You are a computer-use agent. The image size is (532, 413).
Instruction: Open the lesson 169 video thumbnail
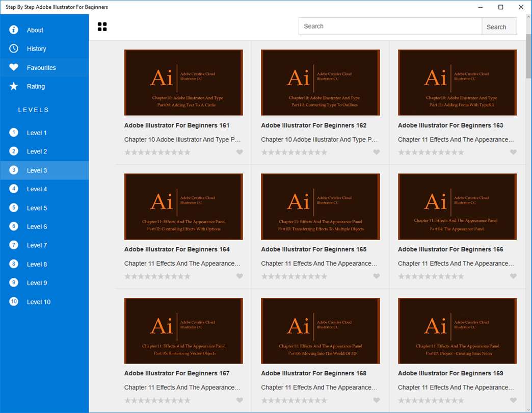(458, 331)
